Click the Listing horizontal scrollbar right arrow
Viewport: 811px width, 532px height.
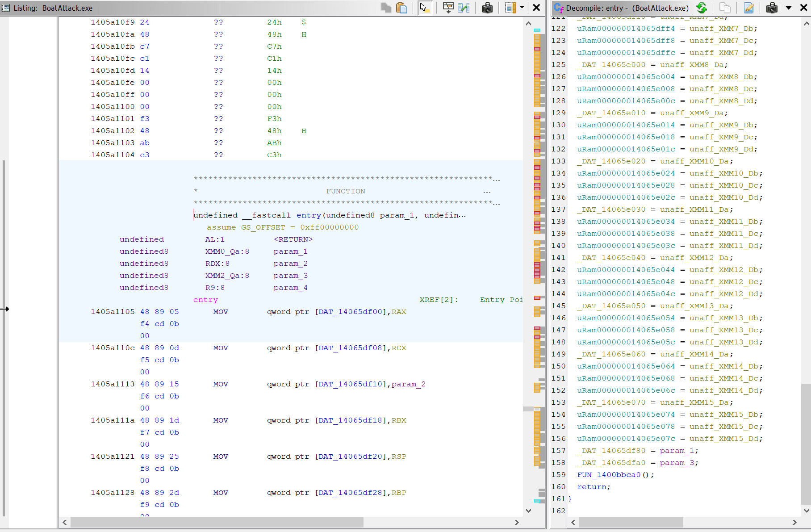click(x=517, y=522)
